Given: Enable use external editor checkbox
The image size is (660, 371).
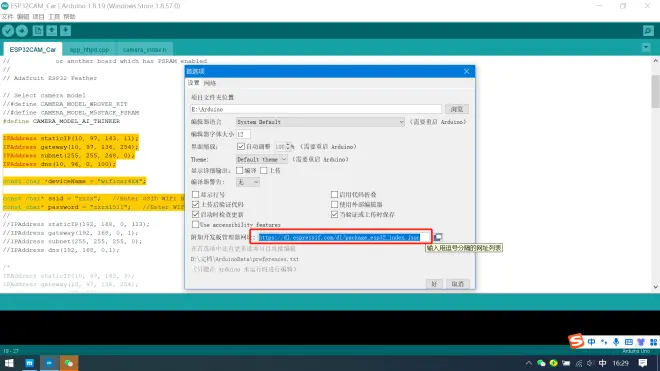Looking at the screenshot, I should click(x=334, y=204).
